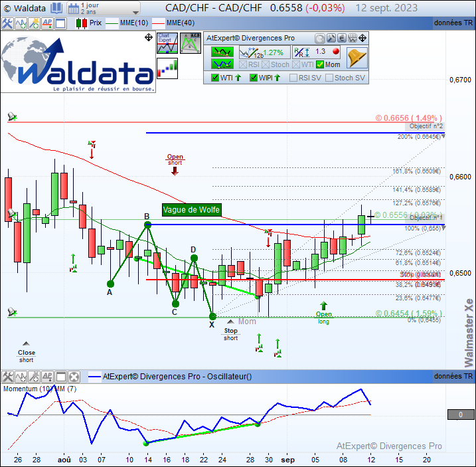Click the green MME(10) line swatch
The image size is (476, 467).
pyautogui.click(x=112, y=23)
